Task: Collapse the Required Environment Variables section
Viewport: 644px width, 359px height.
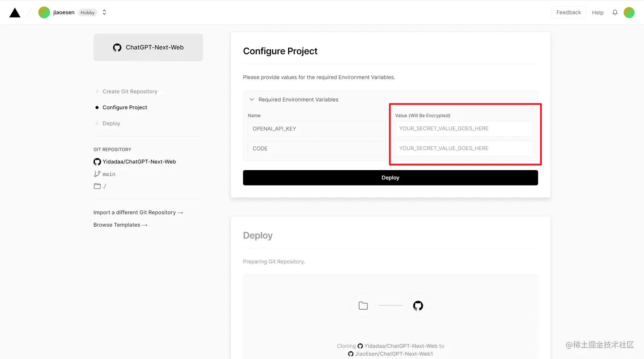Action: pos(252,100)
